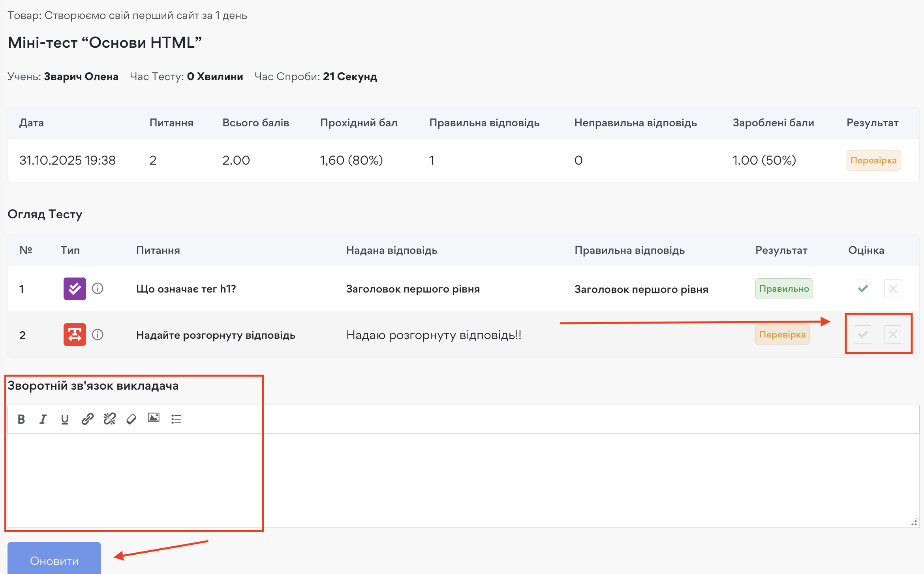Screen dimensions: 924x574
Task: Open info tooltip for question 1
Action: (x=98, y=289)
